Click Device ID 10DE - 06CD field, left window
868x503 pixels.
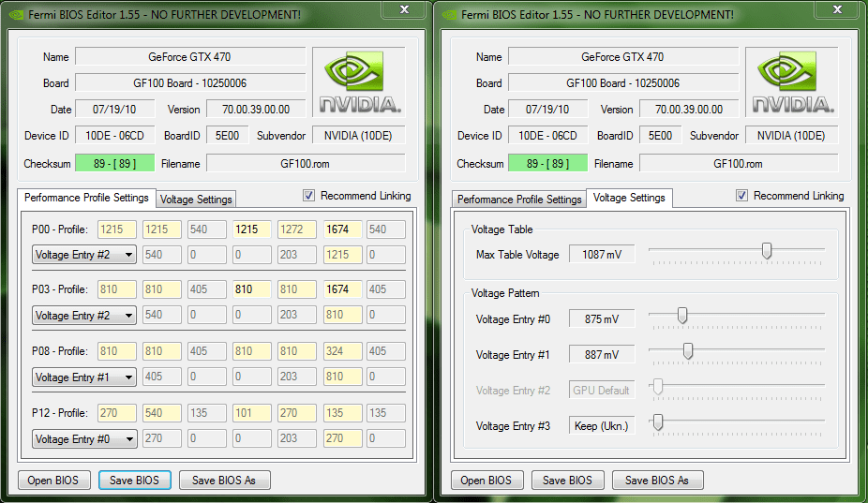pyautogui.click(x=114, y=136)
